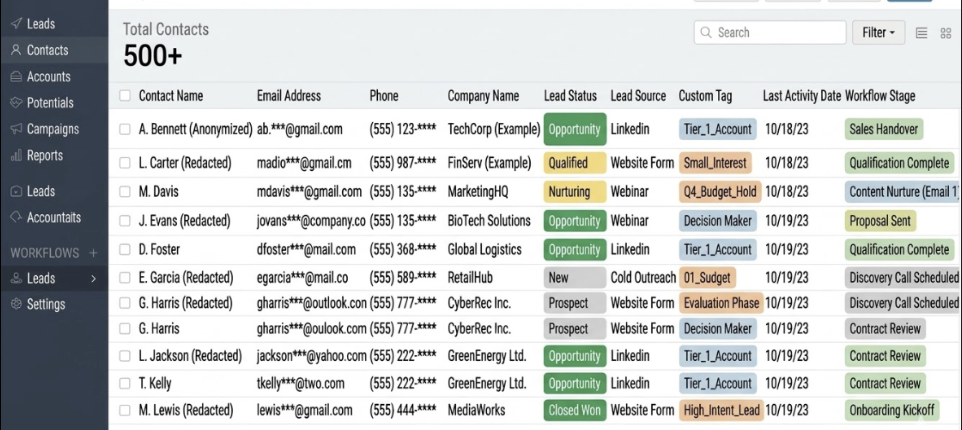The image size is (962, 430).
Task: Click the Email Address column header
Action: pyautogui.click(x=289, y=96)
